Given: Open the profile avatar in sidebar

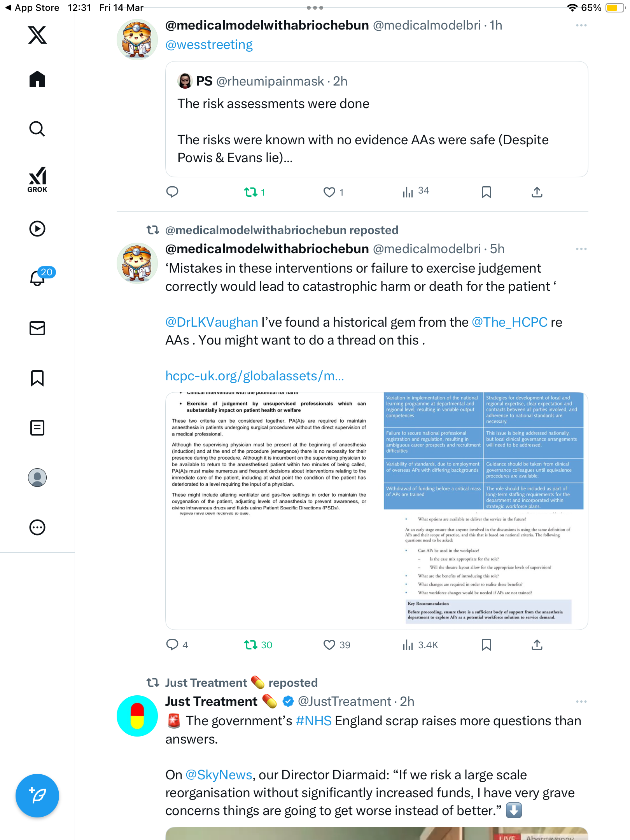Looking at the screenshot, I should coord(37,478).
